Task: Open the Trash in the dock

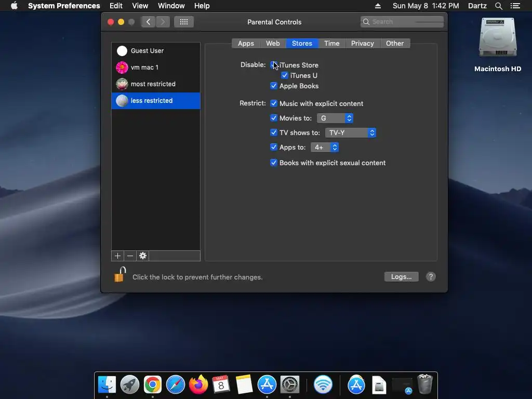Action: (425, 384)
